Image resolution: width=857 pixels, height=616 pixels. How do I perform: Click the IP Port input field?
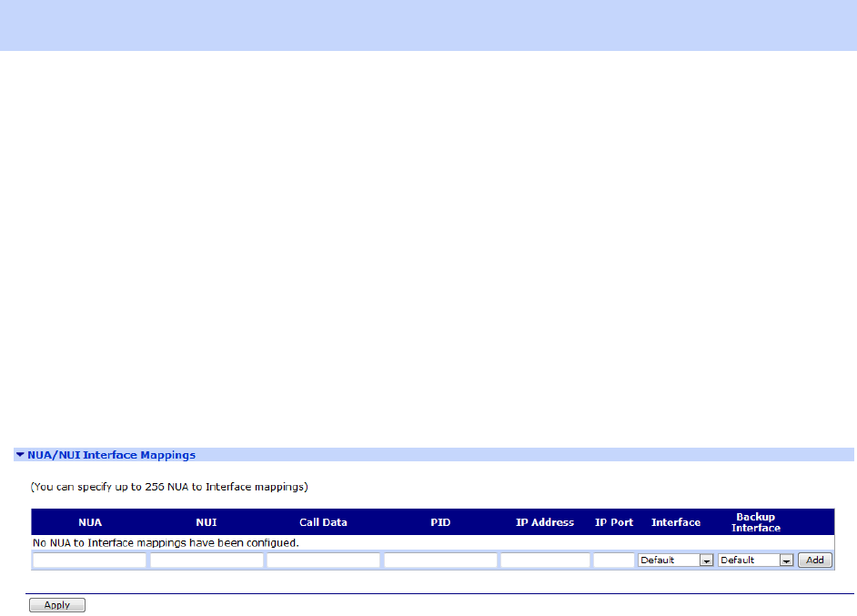[614, 560]
